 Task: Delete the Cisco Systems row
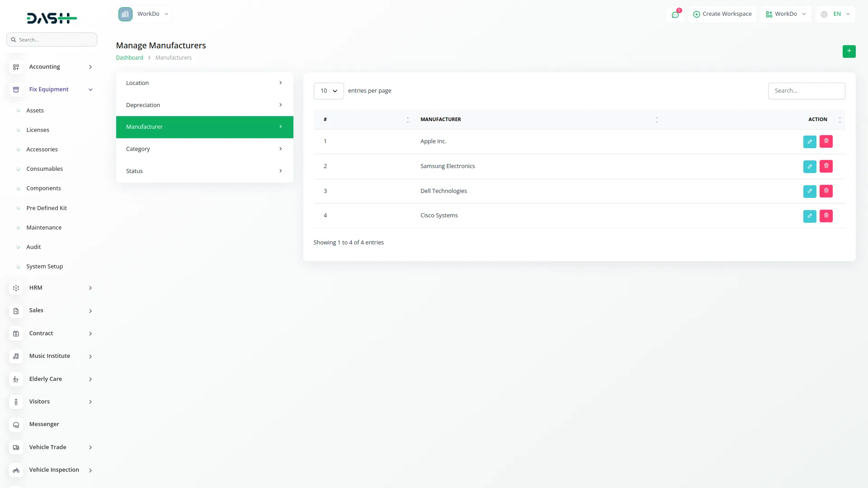pos(826,216)
